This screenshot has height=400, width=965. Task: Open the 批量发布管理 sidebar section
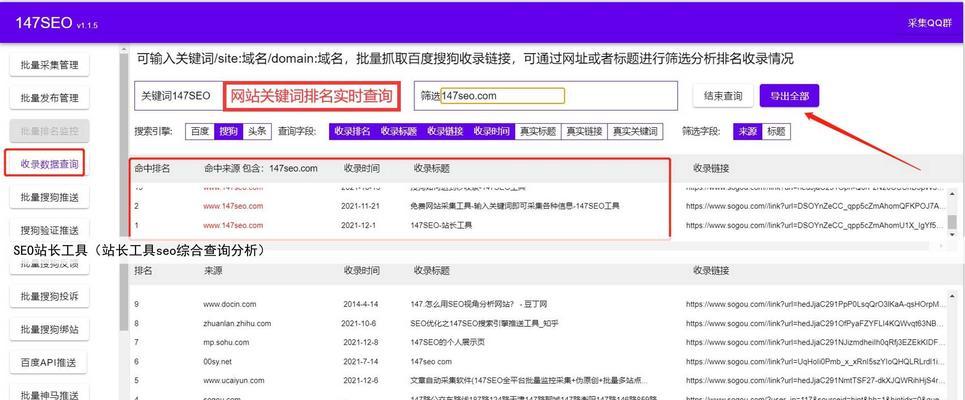tap(50, 98)
